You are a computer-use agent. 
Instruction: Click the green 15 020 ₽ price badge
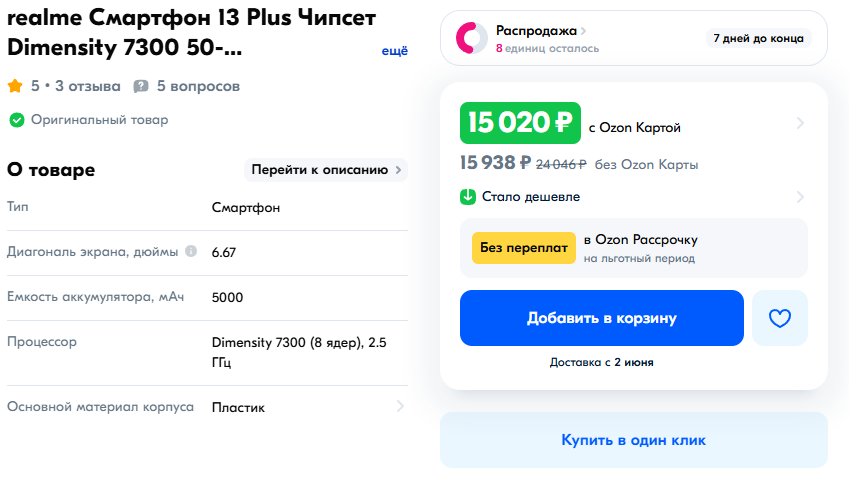point(520,124)
